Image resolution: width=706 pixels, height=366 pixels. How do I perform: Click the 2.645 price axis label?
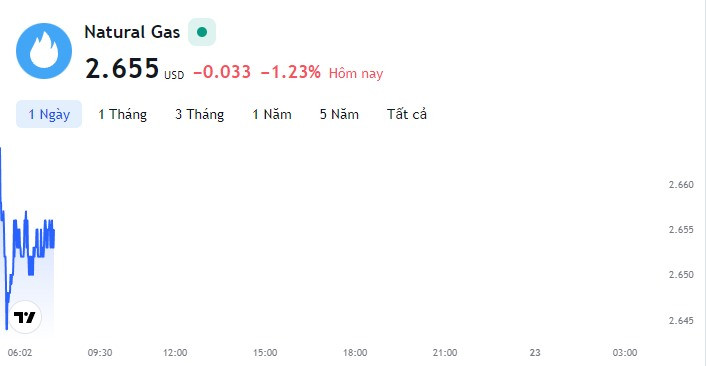[x=681, y=321]
